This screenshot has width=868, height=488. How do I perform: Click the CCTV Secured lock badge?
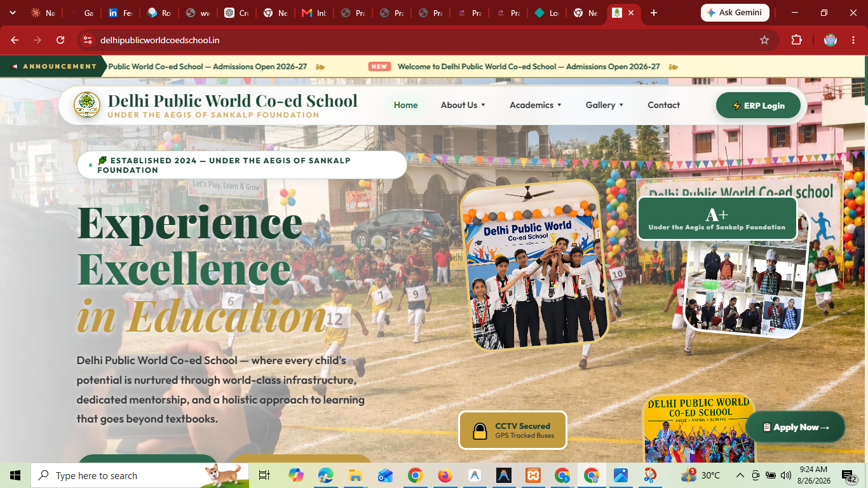512,430
